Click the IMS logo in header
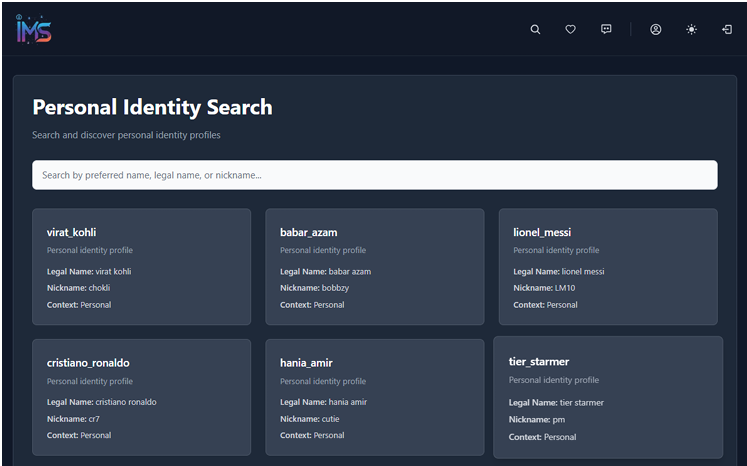The width and height of the screenshot is (747, 466). (x=34, y=30)
